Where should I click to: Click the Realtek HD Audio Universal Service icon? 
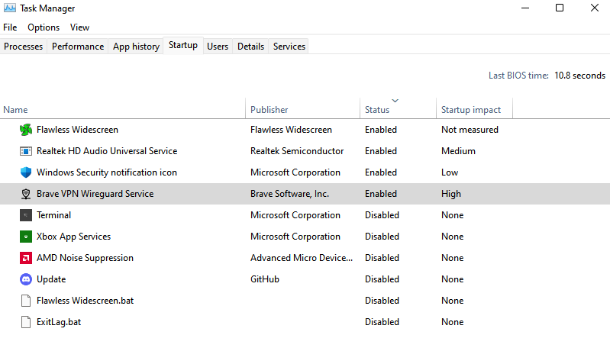point(26,151)
